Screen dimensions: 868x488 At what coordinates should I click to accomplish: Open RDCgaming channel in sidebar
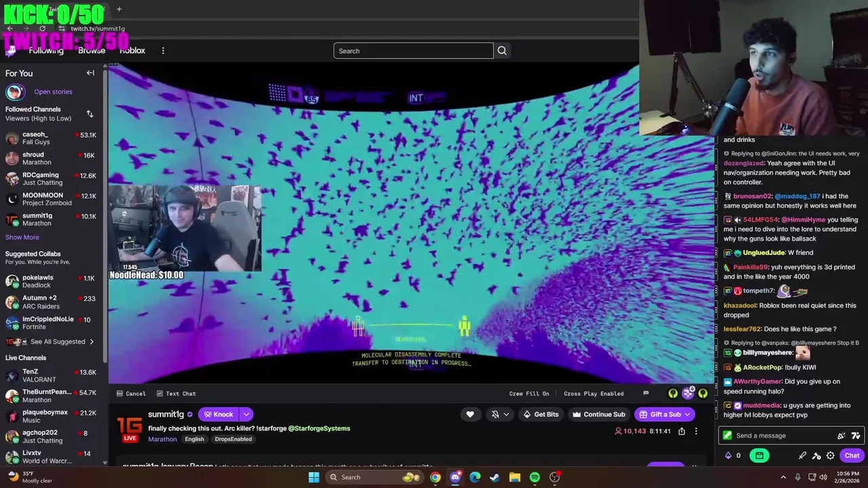pos(51,179)
